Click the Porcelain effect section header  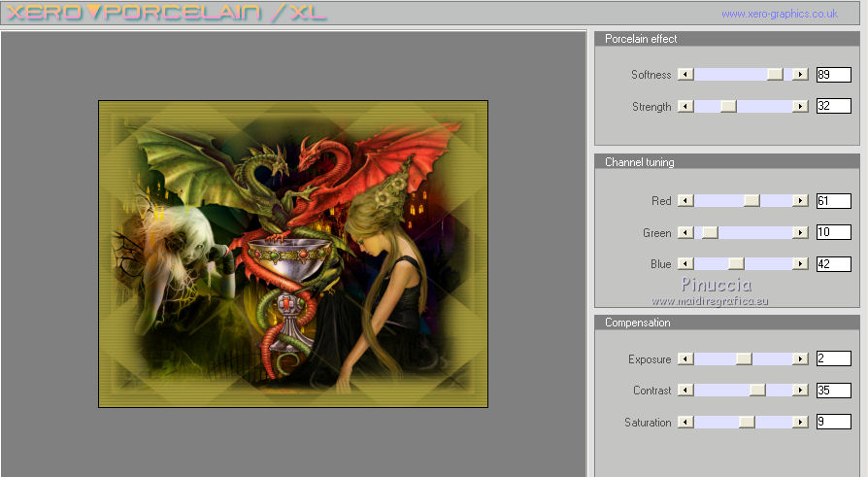click(727, 39)
